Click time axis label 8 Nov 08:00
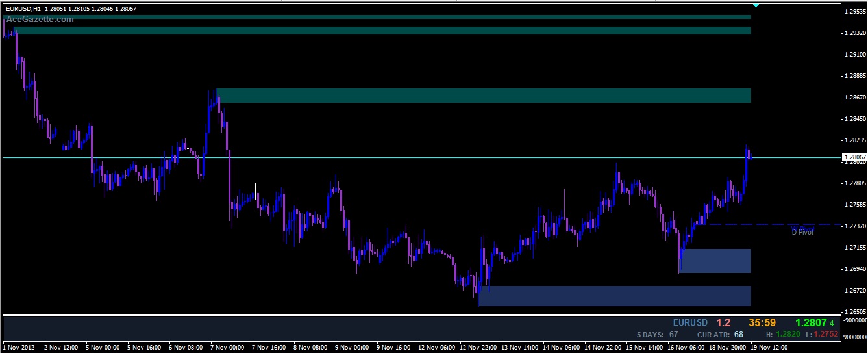Image resolution: width=868 pixels, height=353 pixels. tap(310, 348)
